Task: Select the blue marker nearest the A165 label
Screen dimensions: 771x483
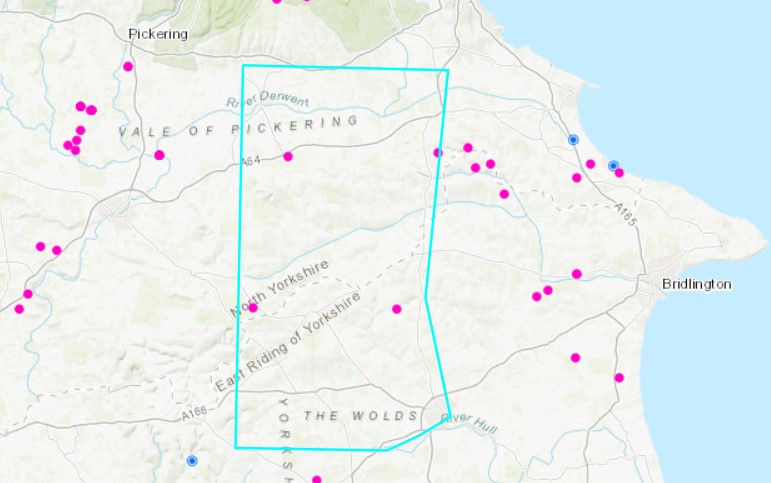Action: click(x=613, y=165)
